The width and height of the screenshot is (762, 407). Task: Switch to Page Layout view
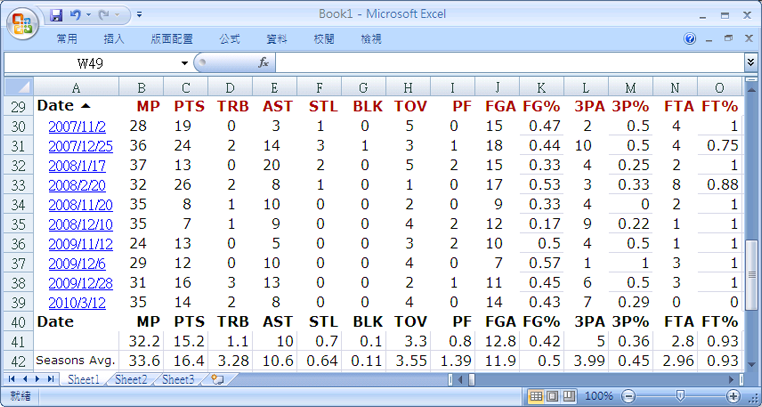click(553, 396)
